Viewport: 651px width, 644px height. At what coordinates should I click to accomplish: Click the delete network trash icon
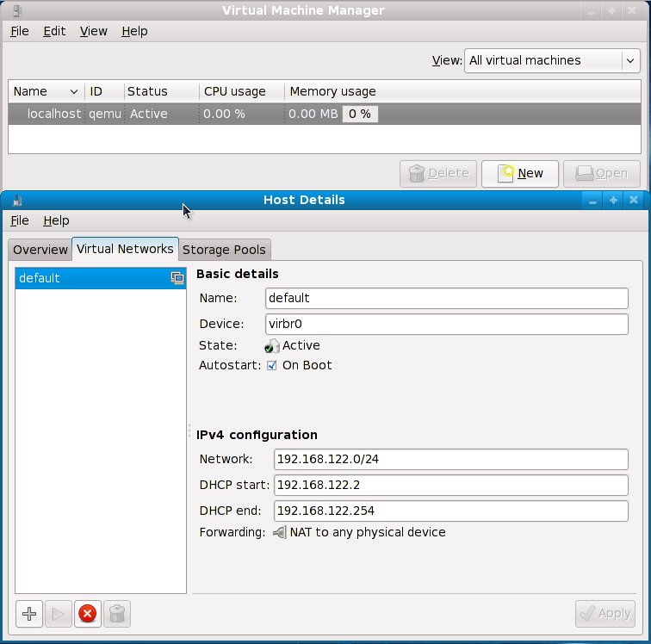(117, 614)
